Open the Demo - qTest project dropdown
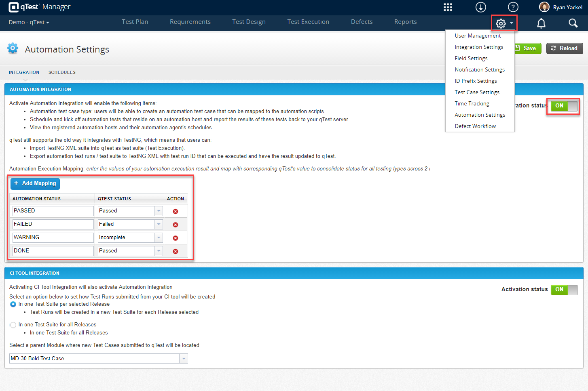 pyautogui.click(x=29, y=22)
